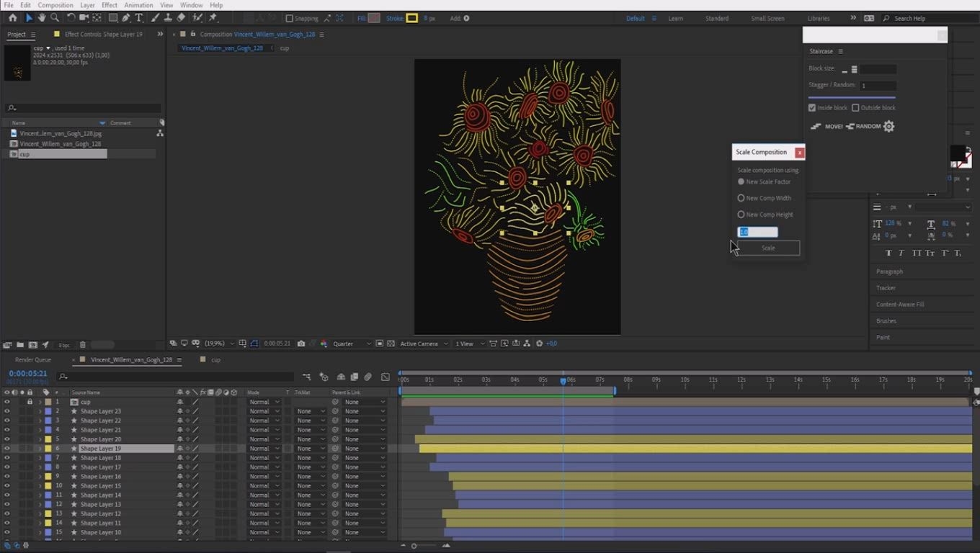980x553 pixels.
Task: Select the Pen tool
Action: (x=126, y=18)
